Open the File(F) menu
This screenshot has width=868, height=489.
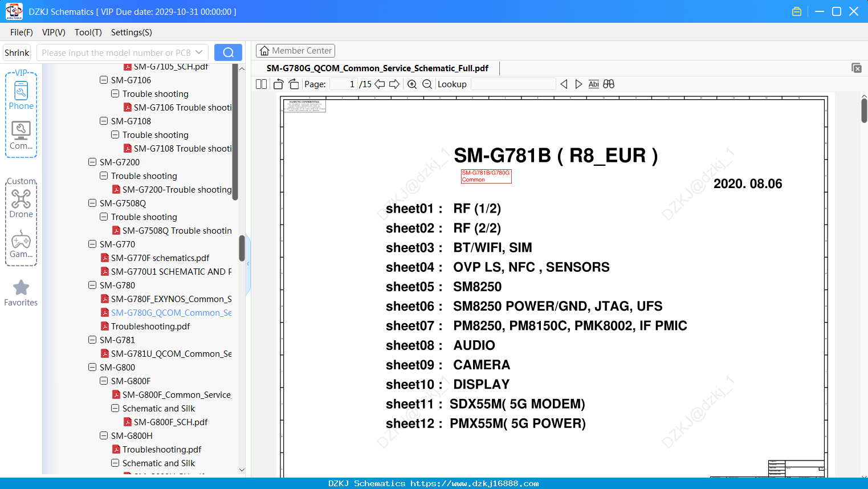pos(22,32)
